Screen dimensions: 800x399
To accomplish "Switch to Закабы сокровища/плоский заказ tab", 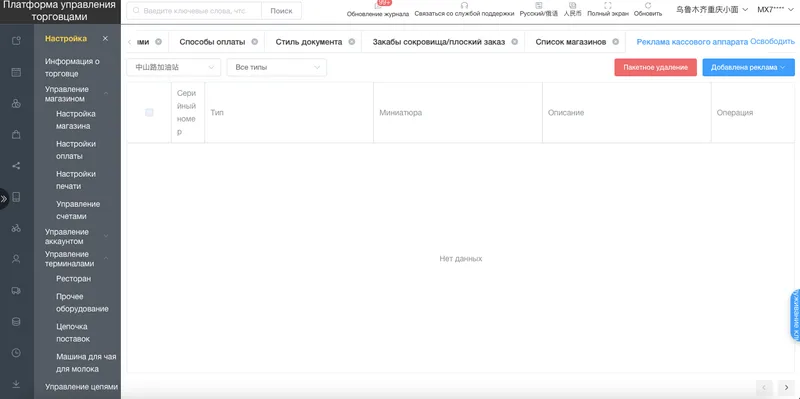I will tap(439, 42).
